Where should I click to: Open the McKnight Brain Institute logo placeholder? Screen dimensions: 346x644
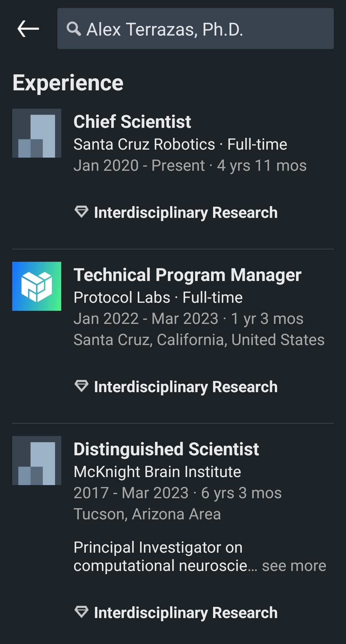(x=37, y=460)
